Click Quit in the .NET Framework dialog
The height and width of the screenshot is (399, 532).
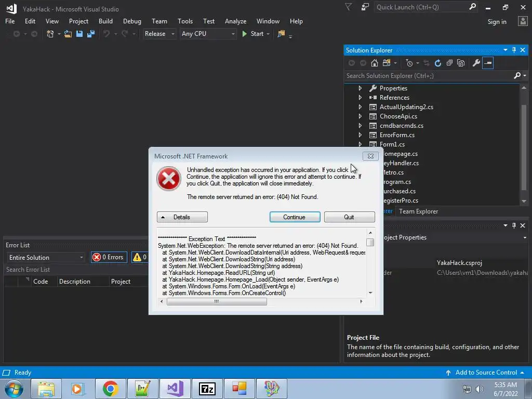click(350, 217)
